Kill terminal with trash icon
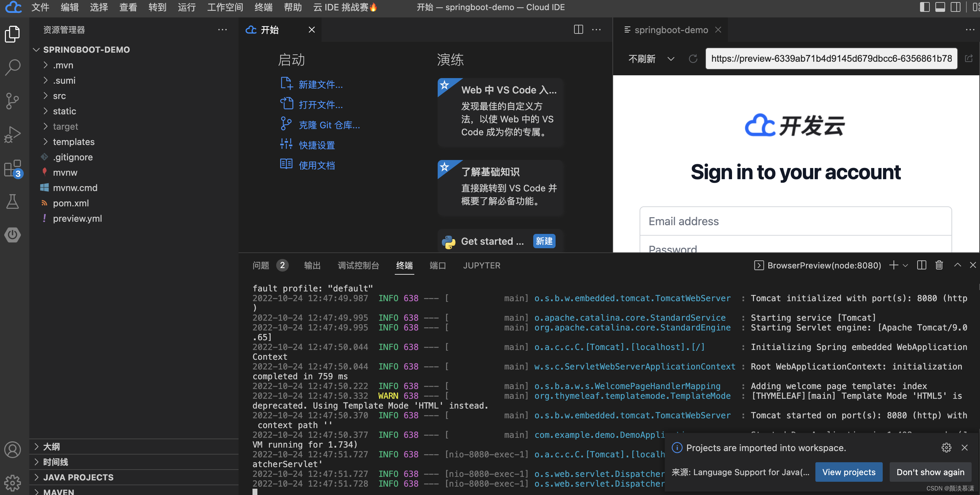 point(939,265)
